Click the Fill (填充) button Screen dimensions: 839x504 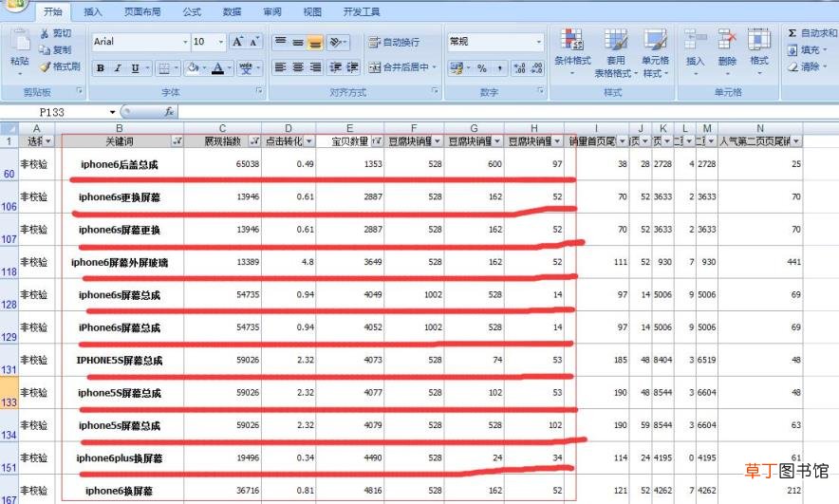(807, 49)
